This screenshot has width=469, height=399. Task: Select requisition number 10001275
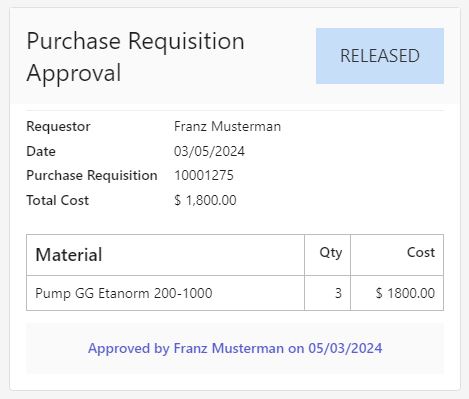tap(204, 176)
